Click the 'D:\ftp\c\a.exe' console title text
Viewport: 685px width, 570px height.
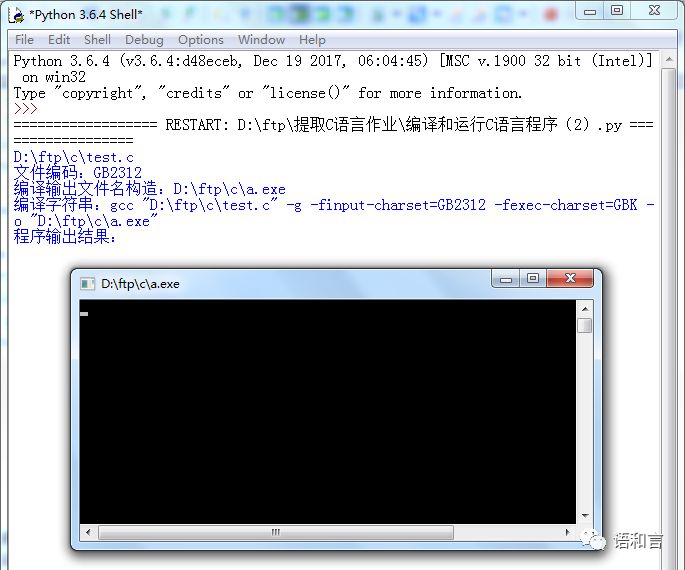point(140,284)
